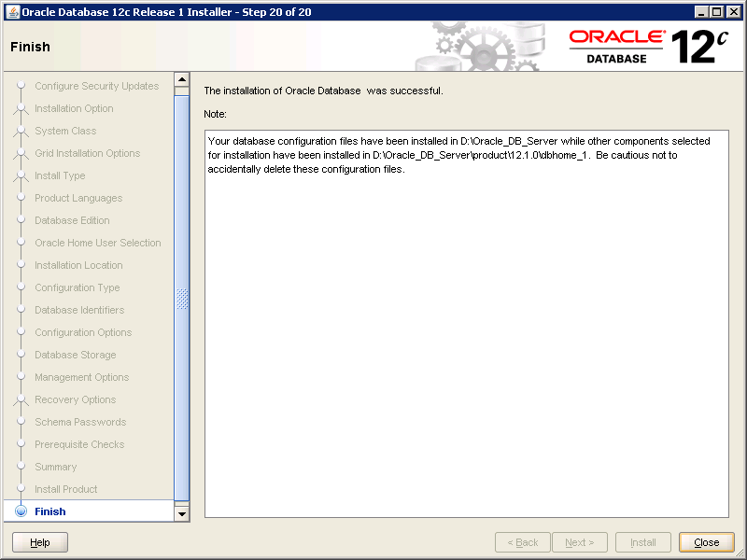Select Configure Security Updates step
Viewport: 747px width, 560px height.
[x=97, y=86]
